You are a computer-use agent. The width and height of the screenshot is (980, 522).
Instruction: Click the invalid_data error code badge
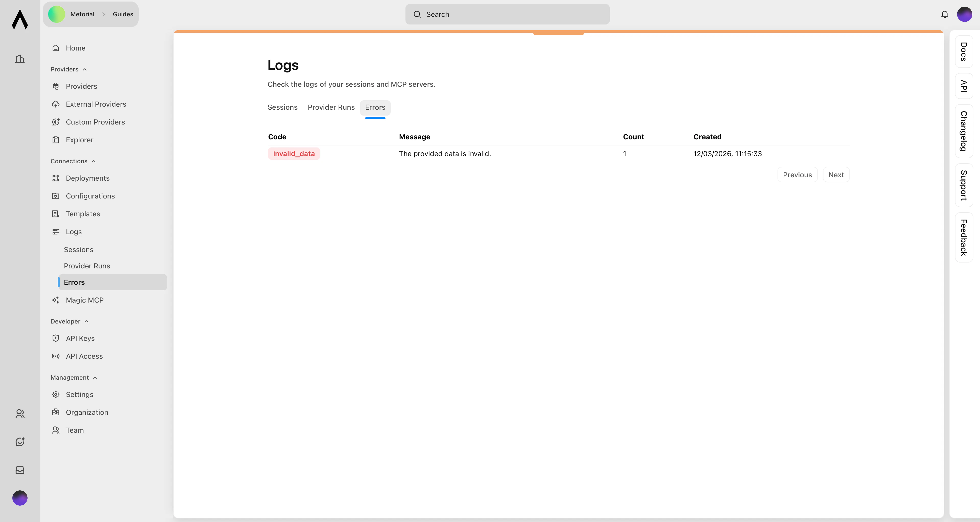point(294,154)
